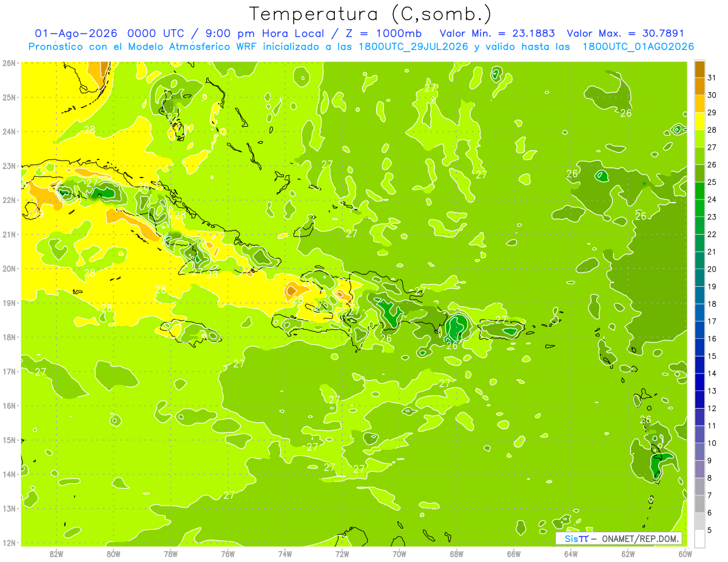
Task: Click the "66W" longitude axis label
Action: [x=514, y=554]
